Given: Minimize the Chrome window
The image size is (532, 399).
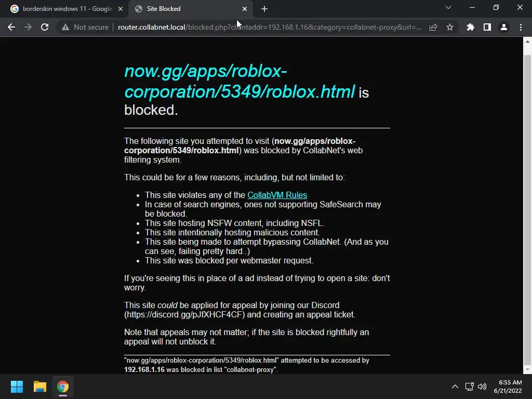Looking at the screenshot, I should 472,7.
